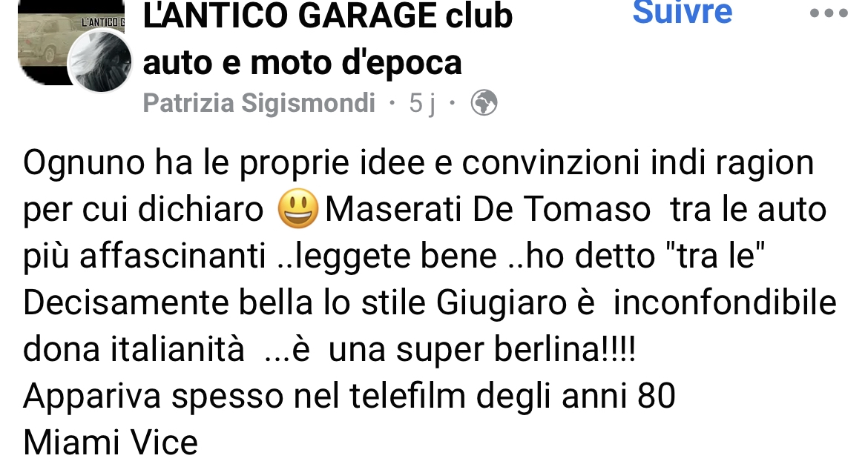Click the word "inconfondibile" in the post
Viewport: 868px width, 467px height.
(725, 302)
